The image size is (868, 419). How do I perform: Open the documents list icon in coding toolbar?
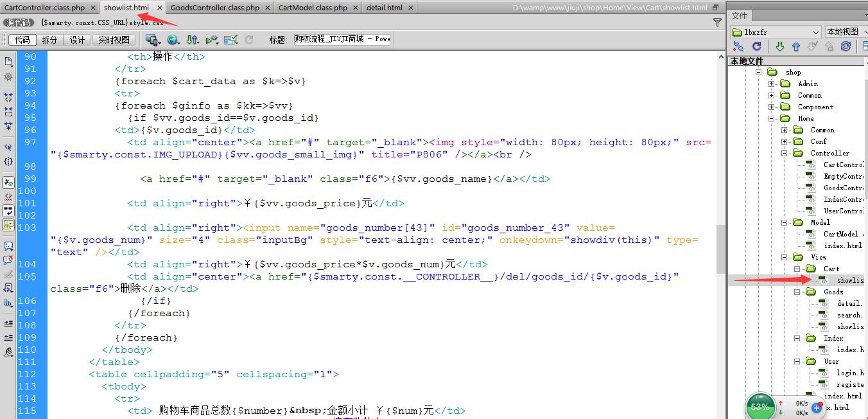(8, 62)
